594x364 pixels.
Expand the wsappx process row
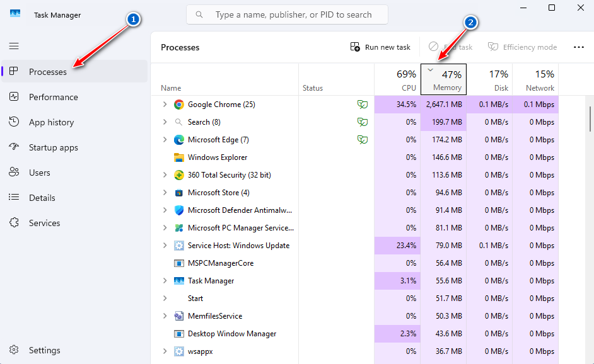[x=165, y=351]
